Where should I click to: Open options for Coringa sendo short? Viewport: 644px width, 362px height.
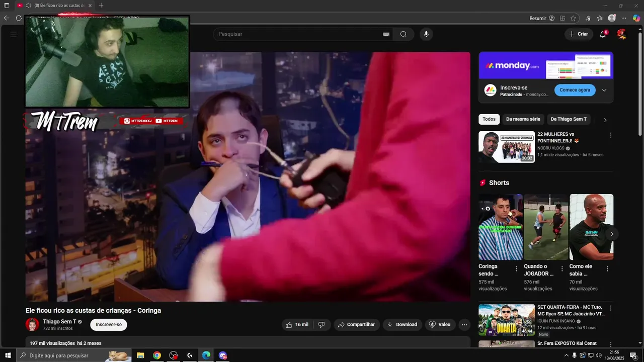[x=516, y=269]
